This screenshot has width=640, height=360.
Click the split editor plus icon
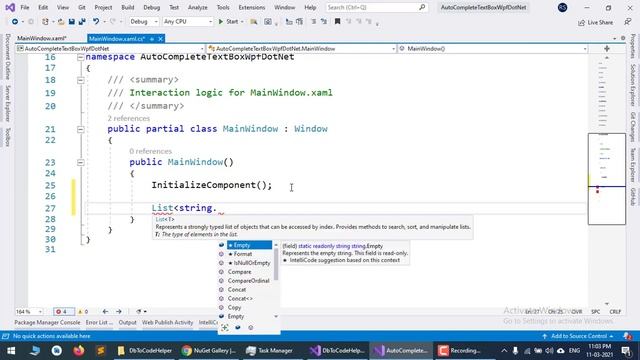[x=607, y=49]
